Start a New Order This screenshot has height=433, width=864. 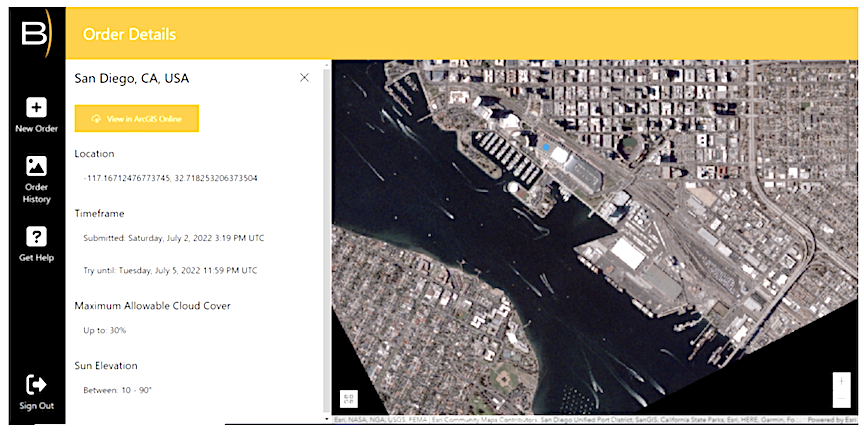pos(36,115)
